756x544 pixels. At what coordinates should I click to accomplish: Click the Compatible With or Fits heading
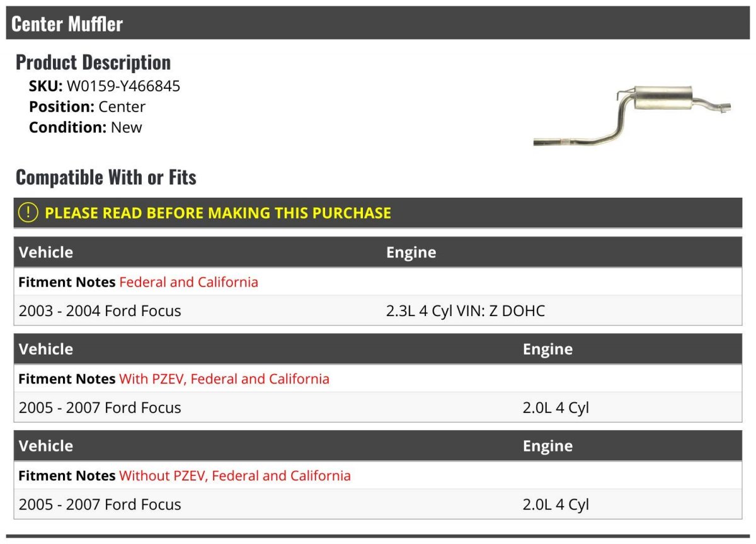click(x=106, y=178)
